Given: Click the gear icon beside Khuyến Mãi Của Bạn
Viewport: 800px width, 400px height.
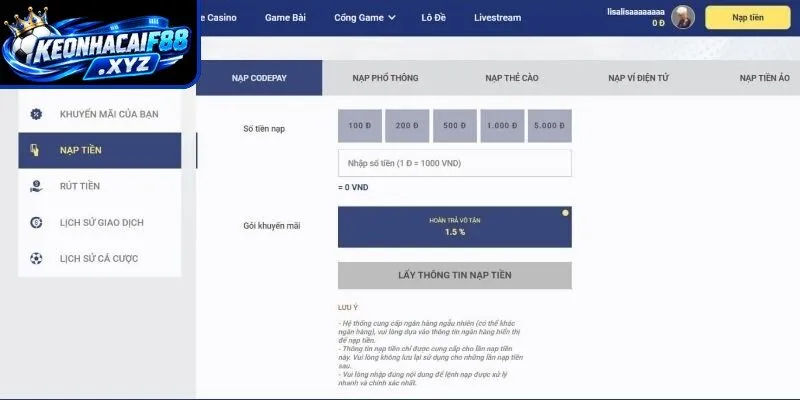Looking at the screenshot, I should click(x=36, y=114).
